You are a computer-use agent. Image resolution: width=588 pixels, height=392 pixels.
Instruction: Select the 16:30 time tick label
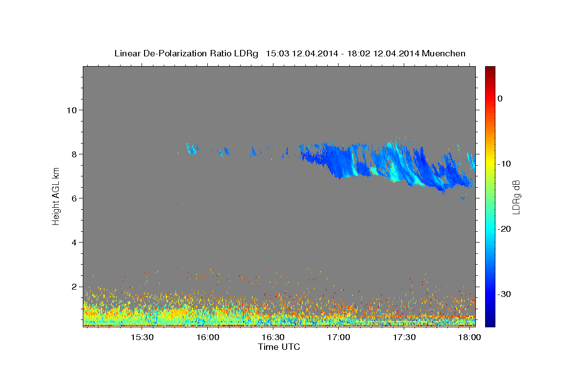(273, 338)
